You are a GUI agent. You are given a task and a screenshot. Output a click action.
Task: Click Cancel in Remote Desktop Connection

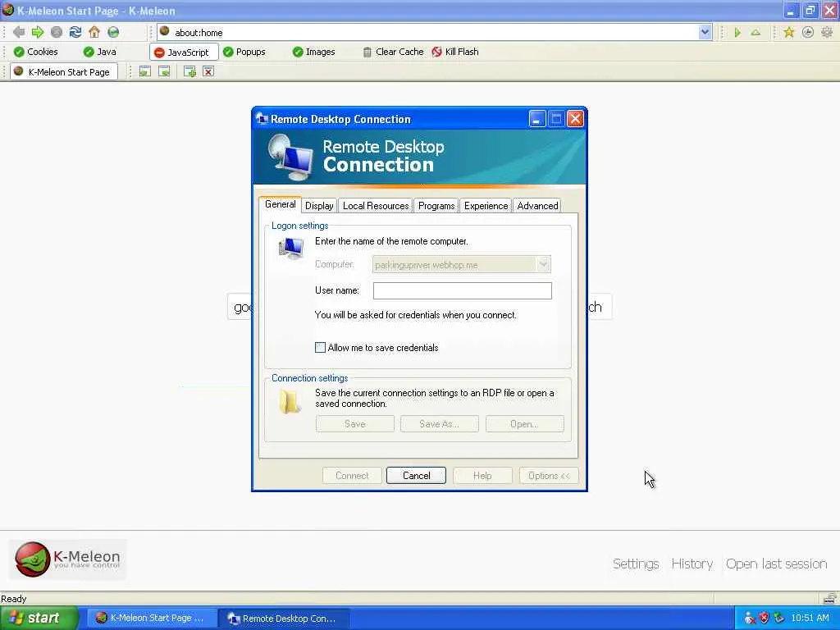tap(416, 476)
